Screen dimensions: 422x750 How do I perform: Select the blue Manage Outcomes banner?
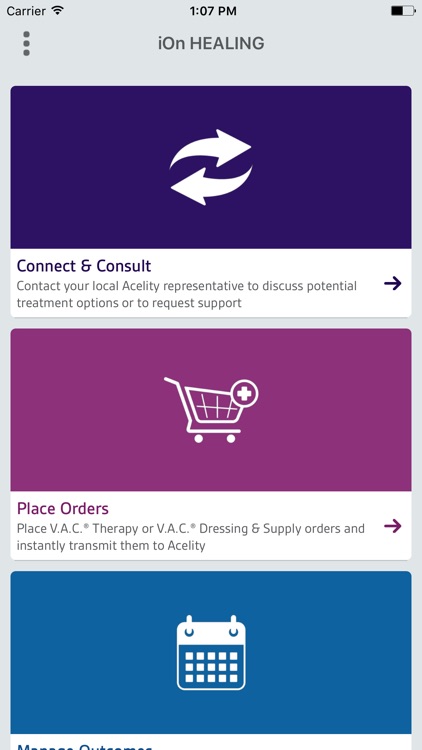211,652
